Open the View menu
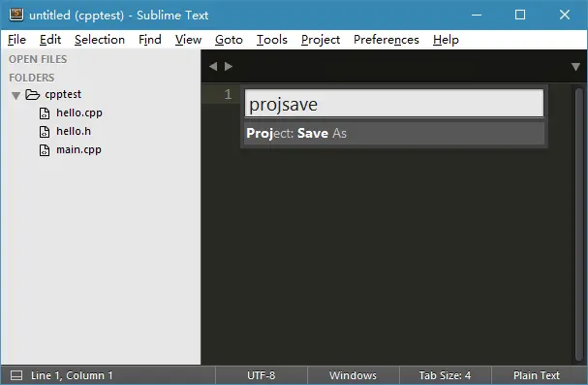 (x=188, y=40)
